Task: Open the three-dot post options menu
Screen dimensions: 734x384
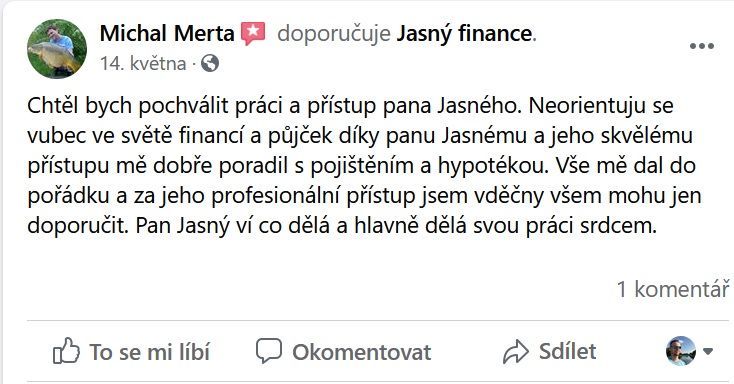Action: pos(702,46)
